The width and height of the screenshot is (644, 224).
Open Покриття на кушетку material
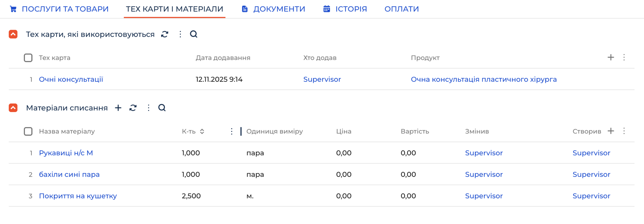coord(78,196)
